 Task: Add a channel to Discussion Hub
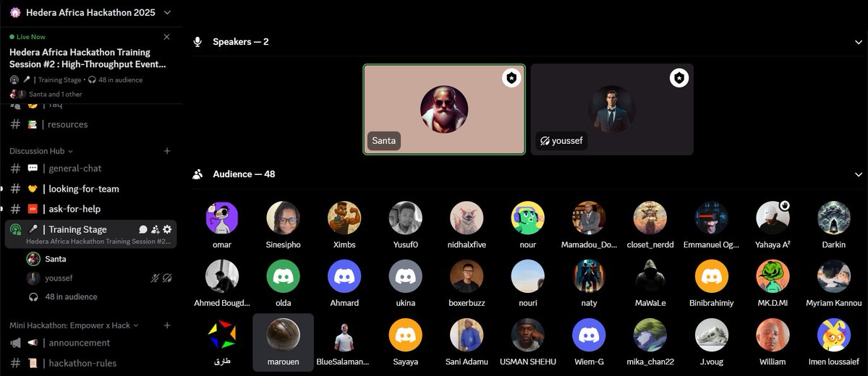167,151
